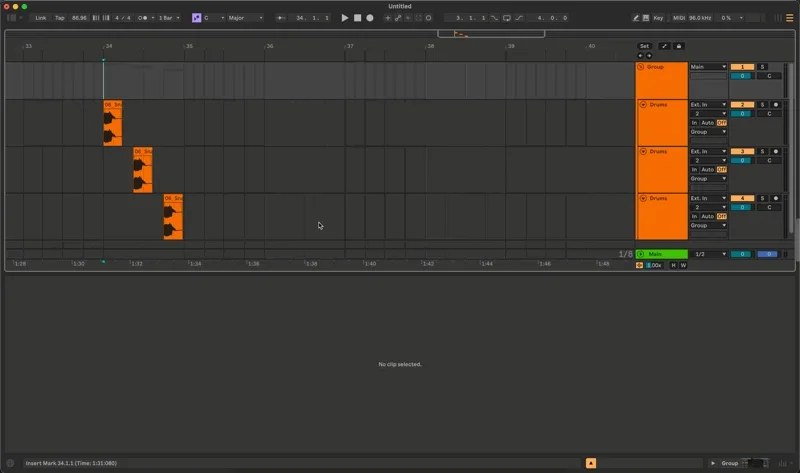Arm the first Drums track for recording
800x473 pixels.
(x=776, y=105)
